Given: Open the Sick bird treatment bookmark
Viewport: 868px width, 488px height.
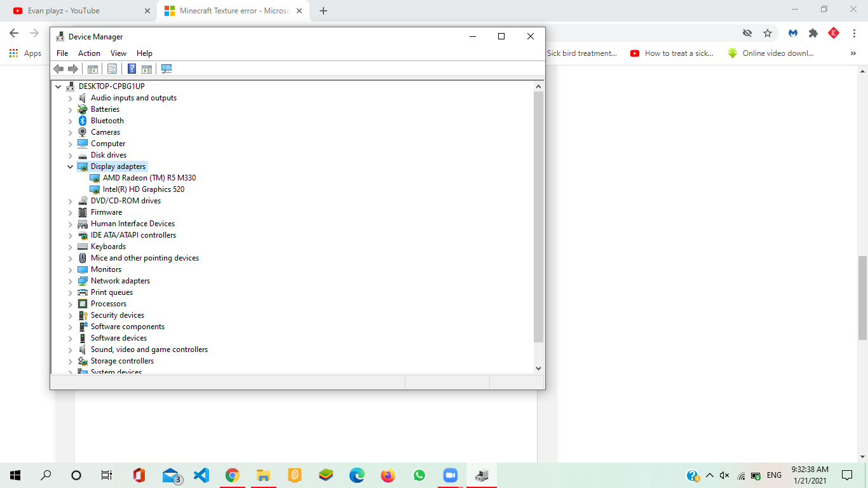Looking at the screenshot, I should 582,53.
